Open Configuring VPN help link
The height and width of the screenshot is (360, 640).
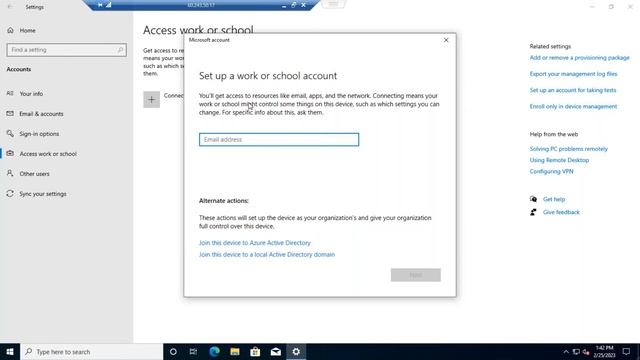point(551,171)
